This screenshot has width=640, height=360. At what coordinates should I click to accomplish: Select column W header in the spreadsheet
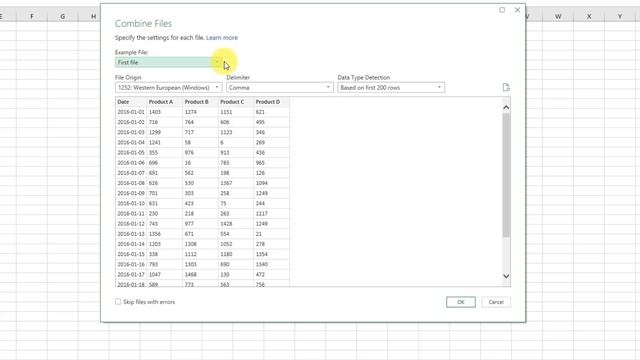558,16
